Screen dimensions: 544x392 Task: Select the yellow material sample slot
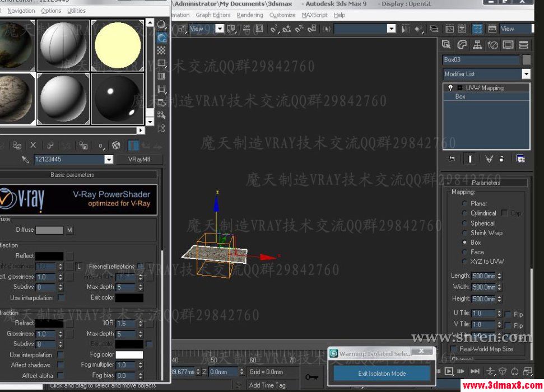117,44
